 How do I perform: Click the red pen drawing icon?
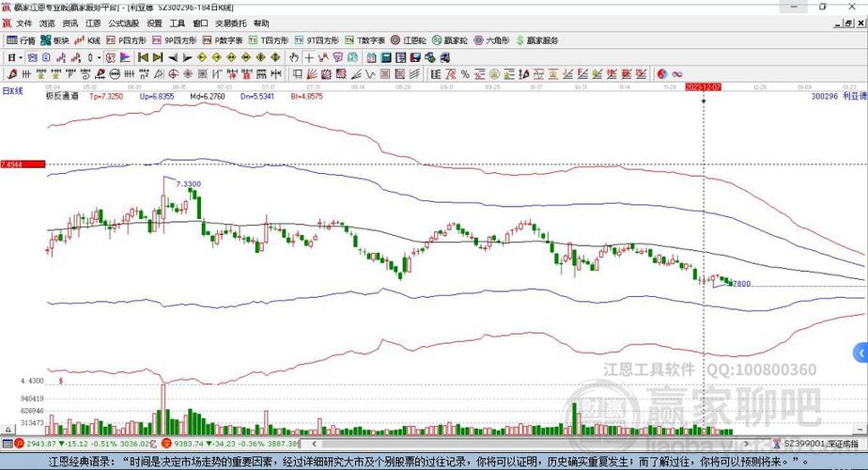click(x=11, y=73)
